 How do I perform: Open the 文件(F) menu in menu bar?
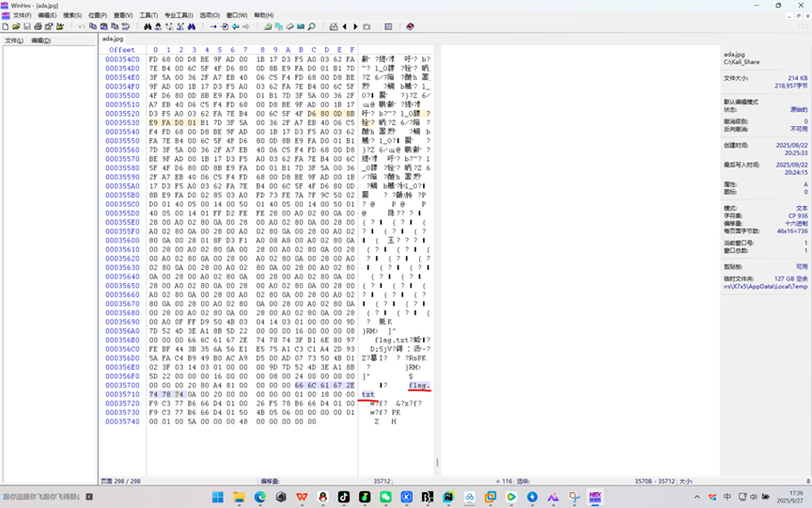[22, 15]
